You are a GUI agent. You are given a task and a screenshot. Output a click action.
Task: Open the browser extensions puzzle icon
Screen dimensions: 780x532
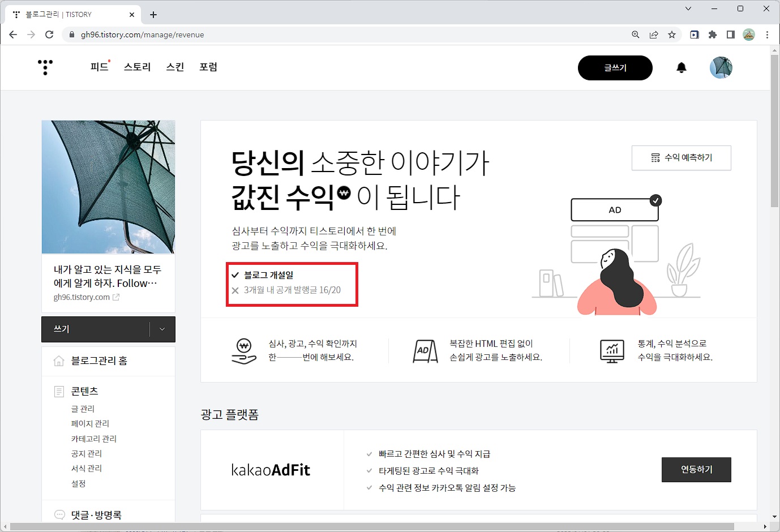(x=713, y=35)
